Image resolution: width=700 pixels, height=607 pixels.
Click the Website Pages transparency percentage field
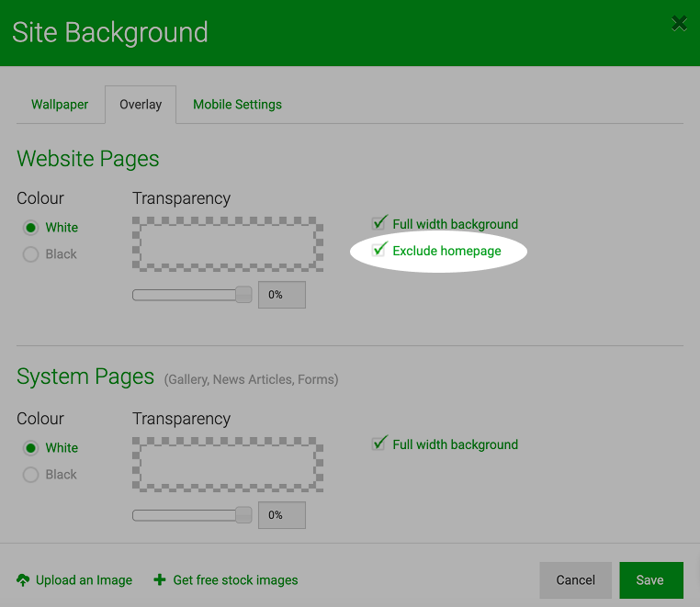click(x=282, y=295)
